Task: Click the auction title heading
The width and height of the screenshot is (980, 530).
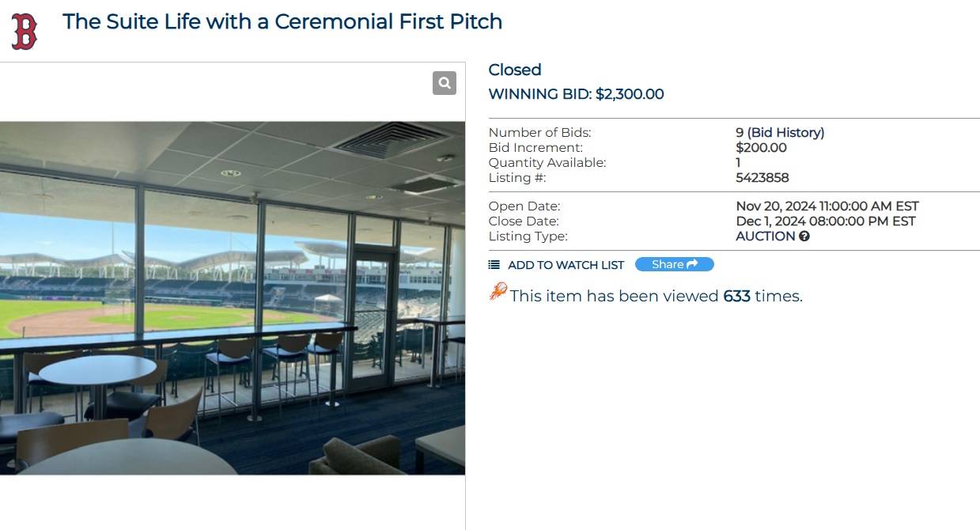Action: point(282,21)
